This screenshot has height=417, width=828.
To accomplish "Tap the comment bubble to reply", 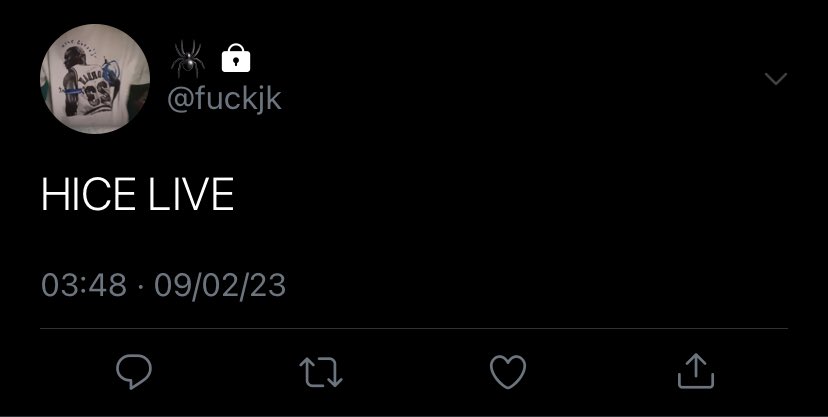I will pyautogui.click(x=134, y=372).
